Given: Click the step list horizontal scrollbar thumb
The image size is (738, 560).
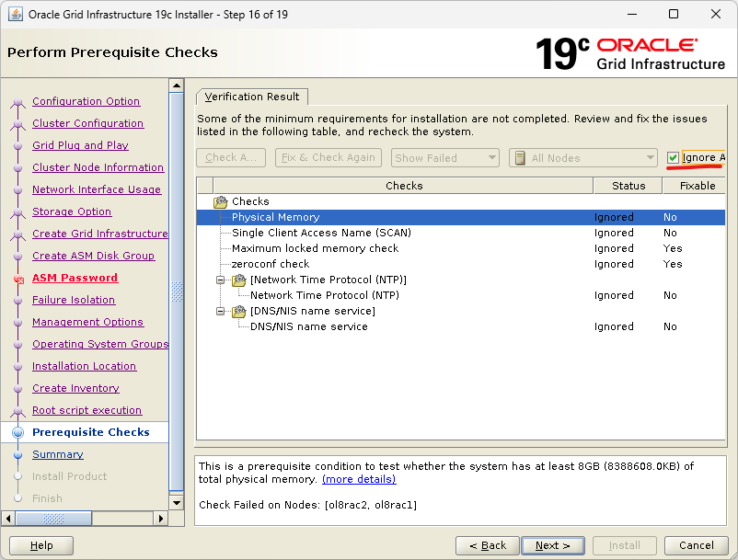Looking at the screenshot, I should (53, 519).
